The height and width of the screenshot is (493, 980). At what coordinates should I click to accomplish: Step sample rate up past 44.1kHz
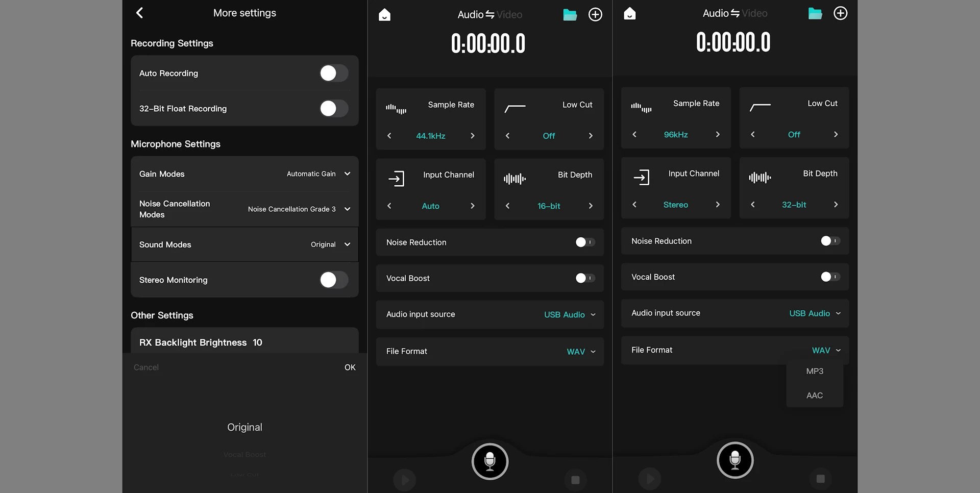point(472,136)
